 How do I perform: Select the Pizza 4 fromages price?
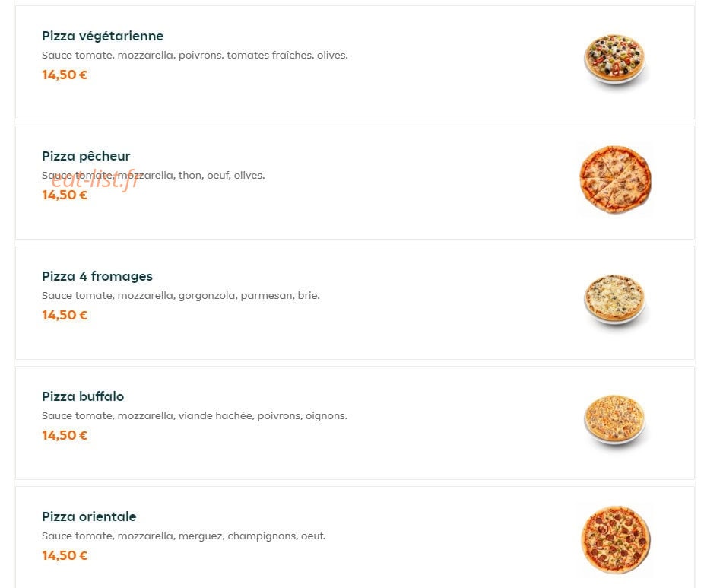65,315
